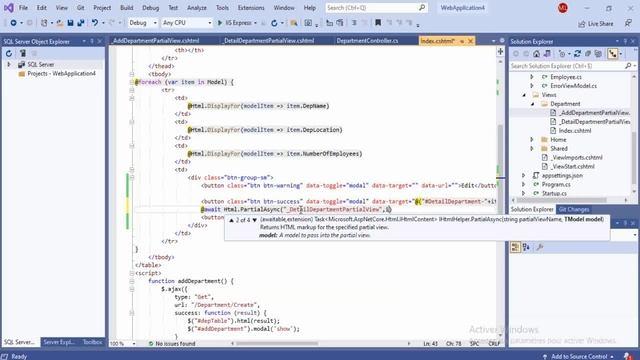Click the Categorized view icon in Properties panel
640x360 pixels.
point(515,247)
